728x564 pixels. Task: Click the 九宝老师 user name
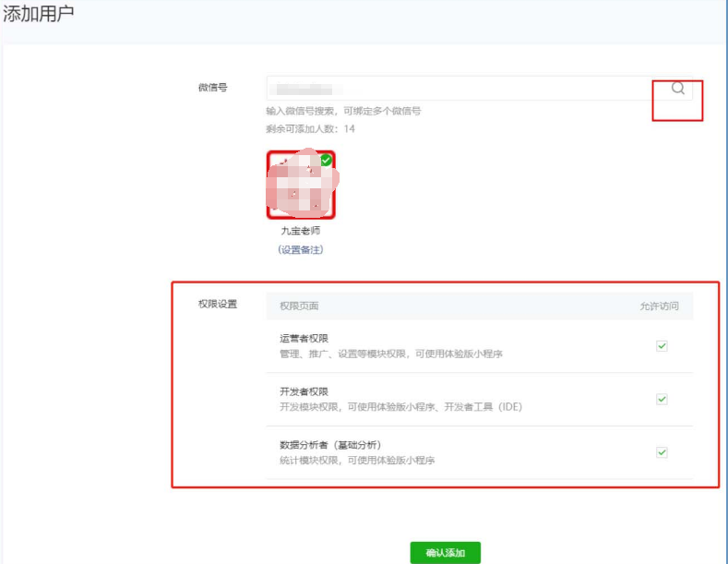[301, 232]
